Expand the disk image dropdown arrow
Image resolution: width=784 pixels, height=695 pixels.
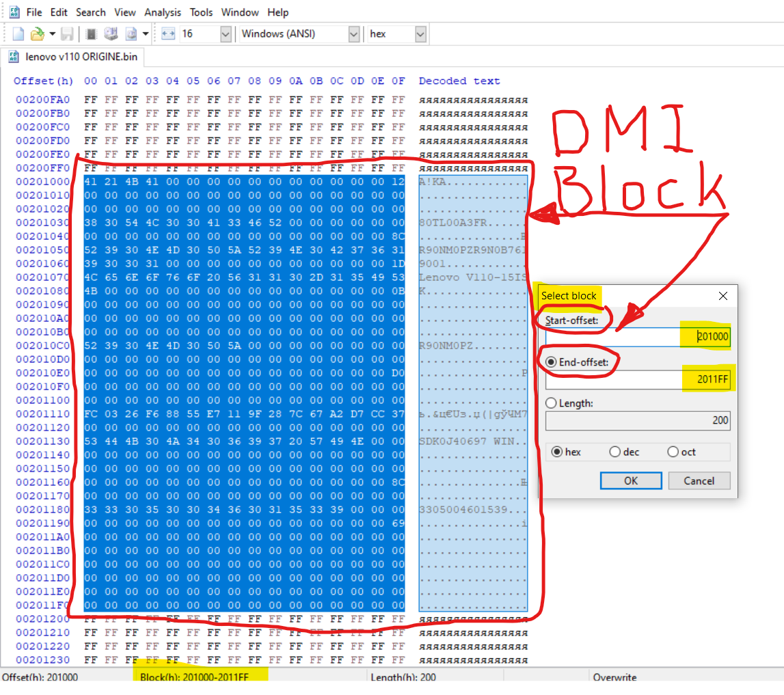146,34
